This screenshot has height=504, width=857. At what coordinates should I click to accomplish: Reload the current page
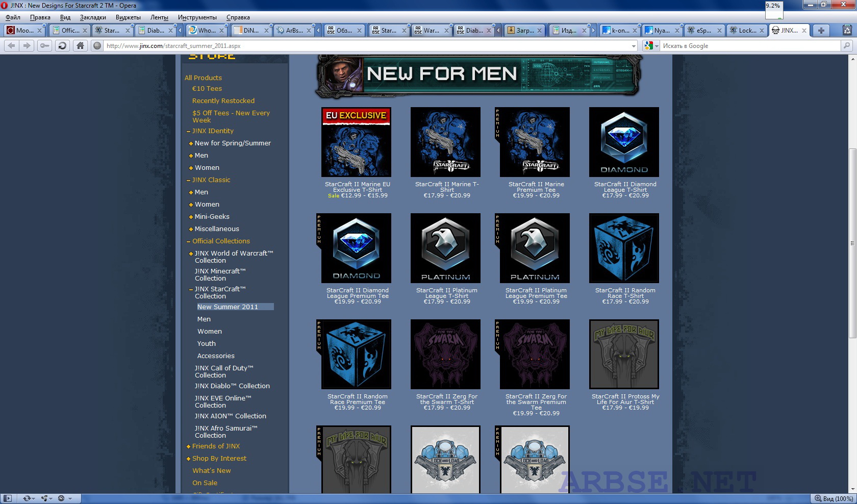[x=62, y=45]
